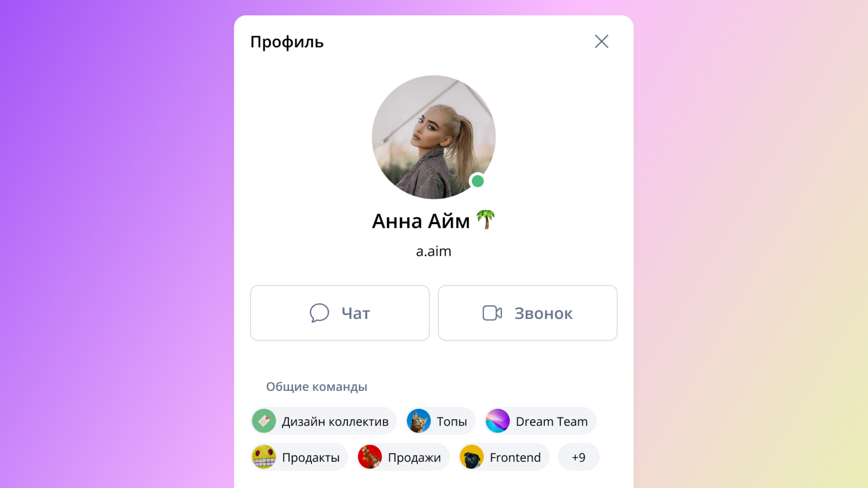The image size is (868, 488).
Task: Click the Frontend team icon
Action: 471,457
